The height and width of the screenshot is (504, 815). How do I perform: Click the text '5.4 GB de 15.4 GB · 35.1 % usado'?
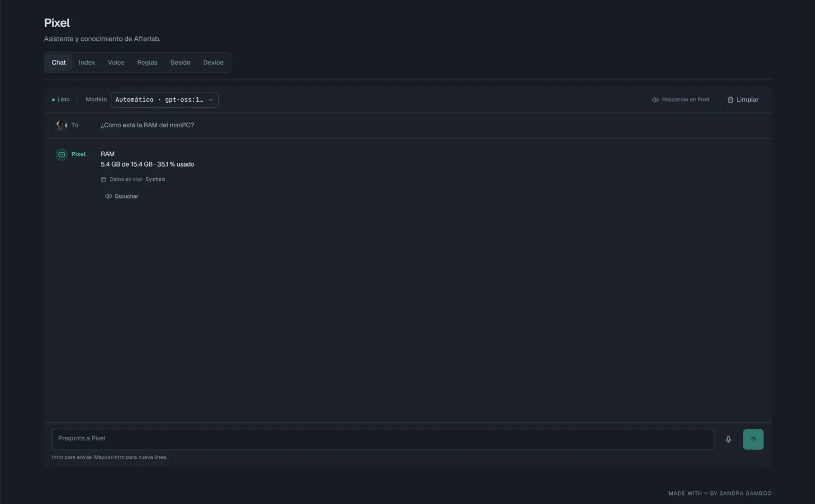pos(148,164)
